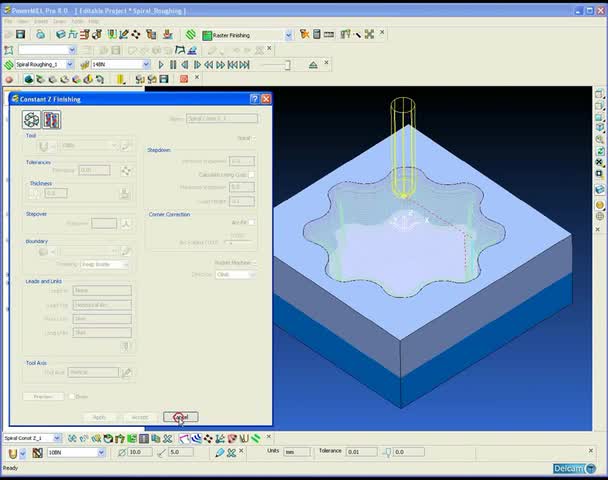The image size is (608, 480).
Task: Close the Constant Z Finishing dialog
Action: click(x=266, y=99)
